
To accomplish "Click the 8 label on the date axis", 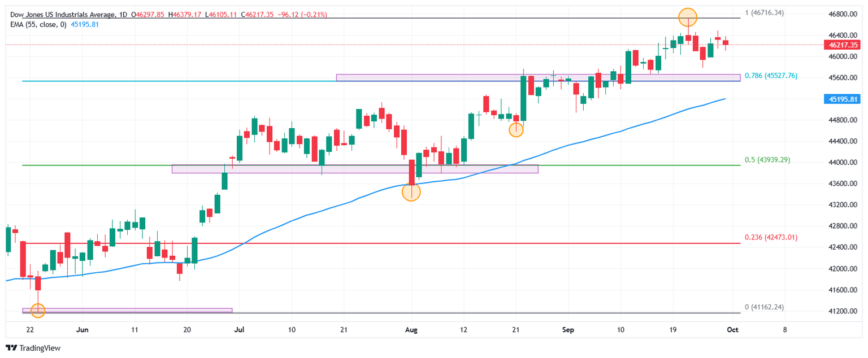I will 784,329.
